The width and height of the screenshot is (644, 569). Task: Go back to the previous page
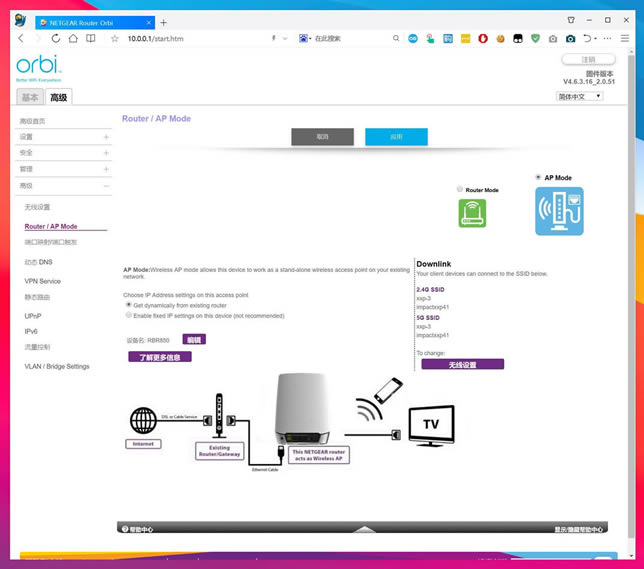click(21, 39)
